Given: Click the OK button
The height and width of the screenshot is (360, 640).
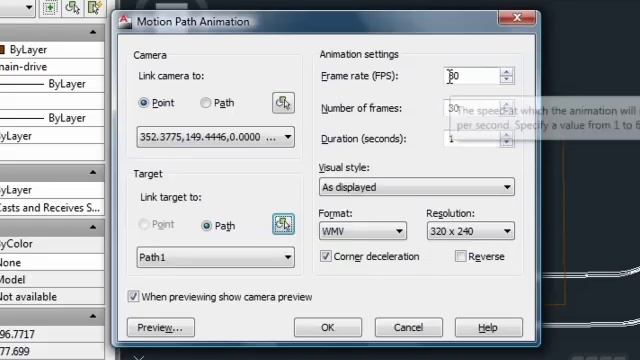Looking at the screenshot, I should tap(328, 327).
